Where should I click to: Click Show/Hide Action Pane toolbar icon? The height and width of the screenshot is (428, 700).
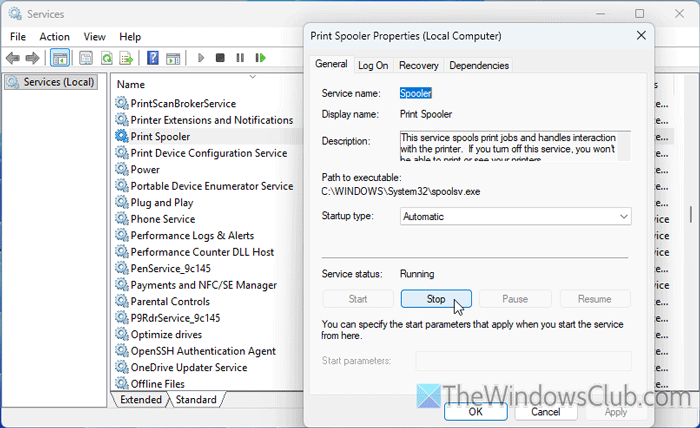pyautogui.click(x=173, y=58)
